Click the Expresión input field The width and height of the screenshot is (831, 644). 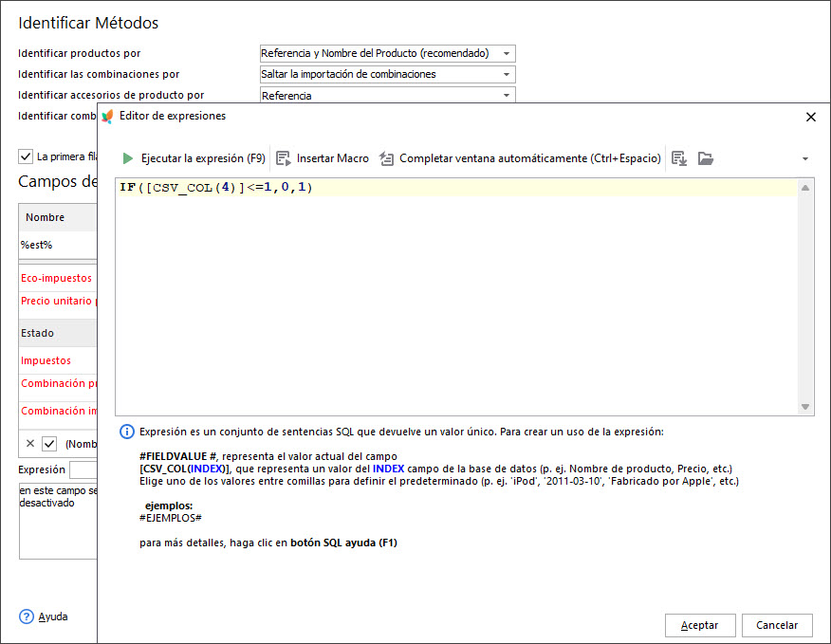pyautogui.click(x=83, y=469)
